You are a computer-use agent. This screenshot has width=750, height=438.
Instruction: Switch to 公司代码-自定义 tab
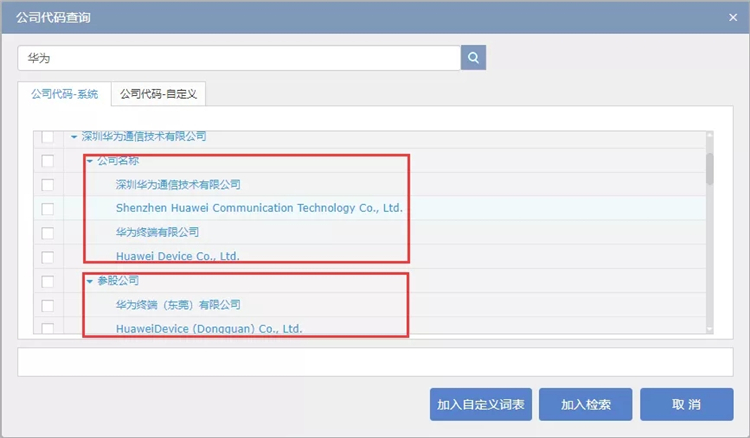click(159, 94)
